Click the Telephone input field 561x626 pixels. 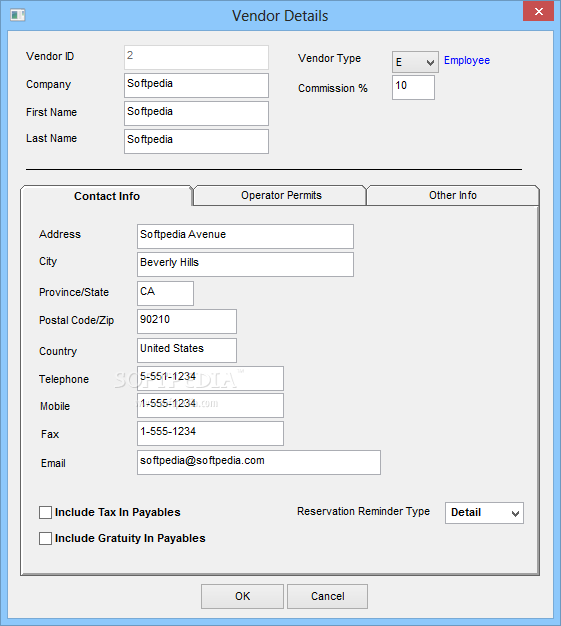click(210, 378)
